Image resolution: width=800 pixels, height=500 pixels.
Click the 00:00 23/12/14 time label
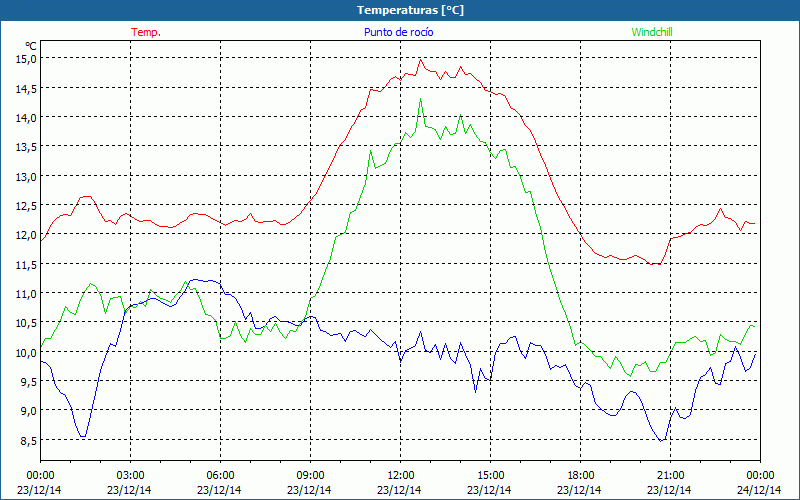pyautogui.click(x=39, y=483)
